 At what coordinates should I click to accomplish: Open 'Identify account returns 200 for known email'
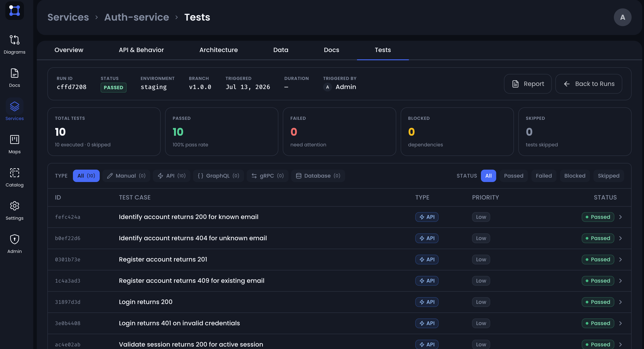[x=189, y=217]
